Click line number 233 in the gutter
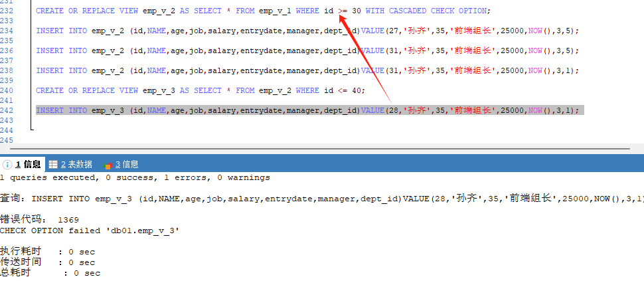This screenshot has height=281, width=644. 6,21
